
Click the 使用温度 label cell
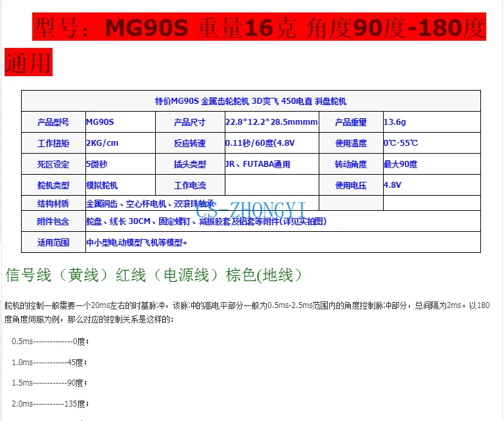[x=351, y=143]
